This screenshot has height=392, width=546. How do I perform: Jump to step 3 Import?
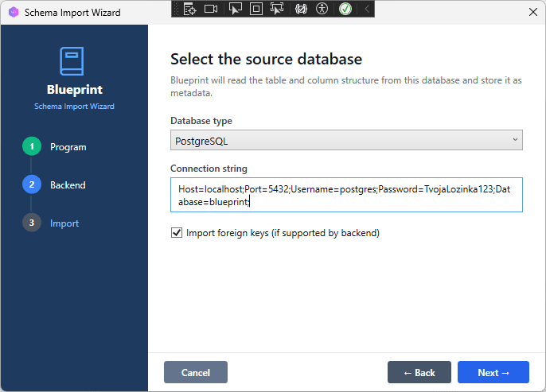(x=64, y=223)
